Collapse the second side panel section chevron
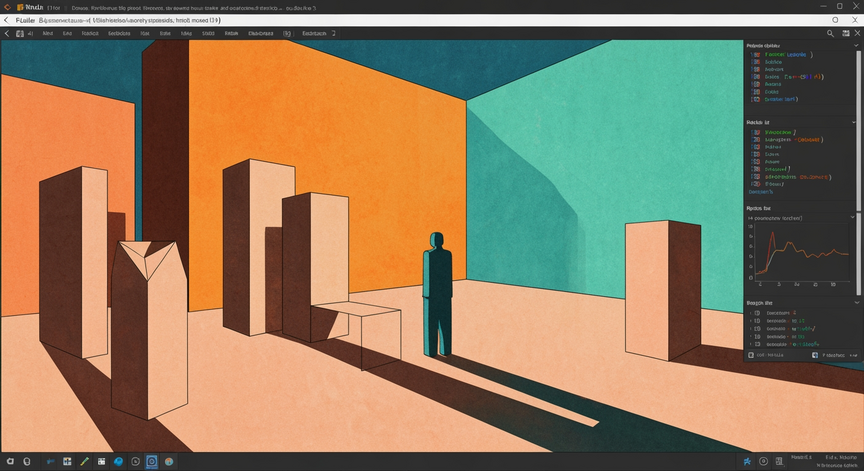The width and height of the screenshot is (864, 471). (x=854, y=122)
